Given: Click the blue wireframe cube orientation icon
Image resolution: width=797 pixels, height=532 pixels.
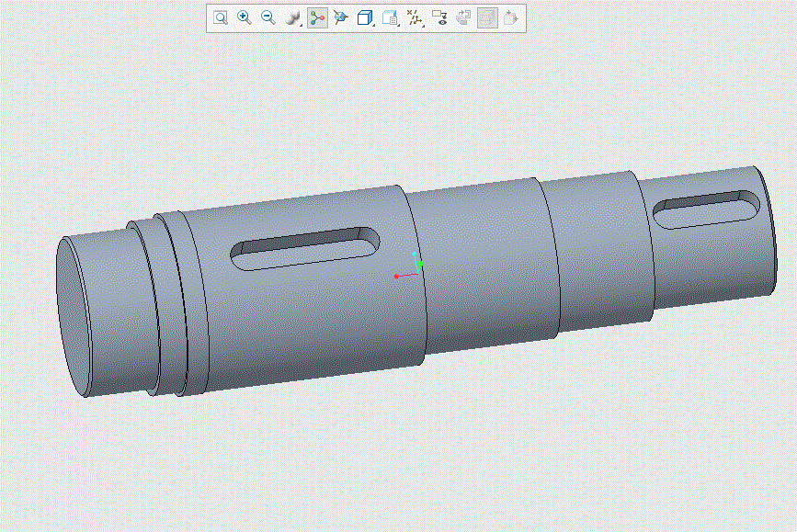Looking at the screenshot, I should (x=364, y=18).
